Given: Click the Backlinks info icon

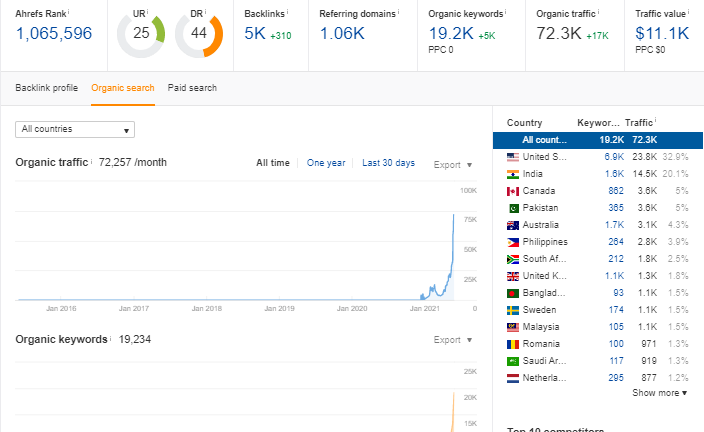Looking at the screenshot, I should coord(287,11).
